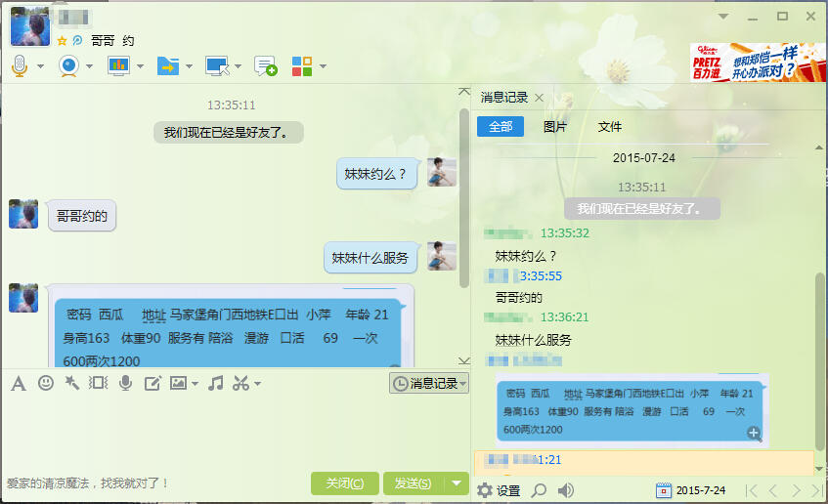Share music with the note icon

point(215,383)
